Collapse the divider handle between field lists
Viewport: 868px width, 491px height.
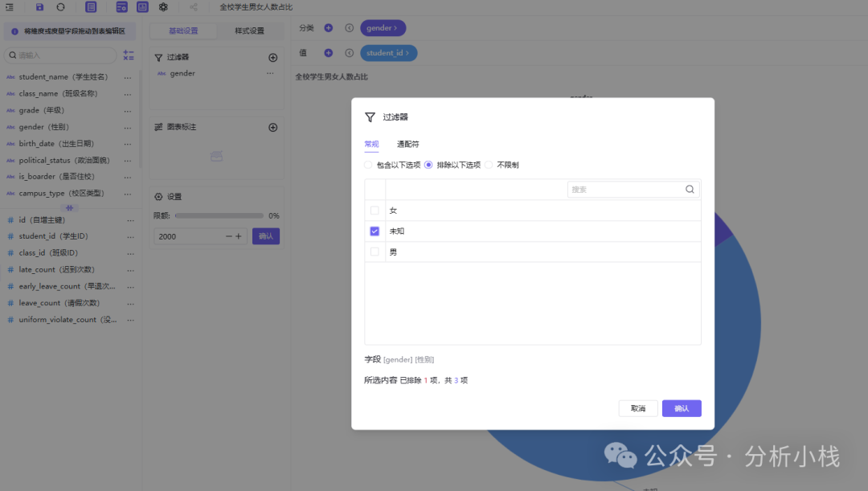[x=69, y=208]
